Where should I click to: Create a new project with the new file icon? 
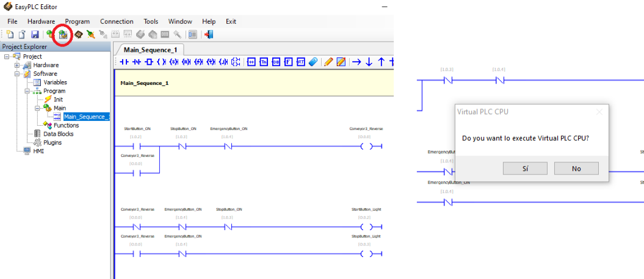10,35
